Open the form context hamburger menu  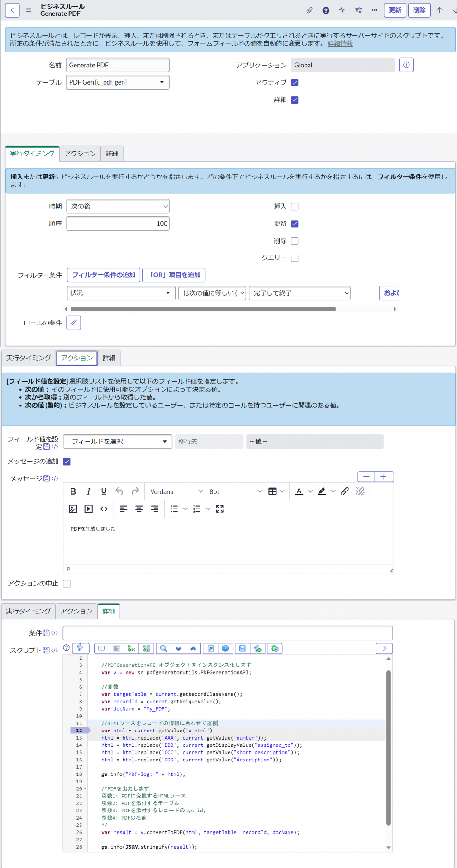[x=29, y=10]
